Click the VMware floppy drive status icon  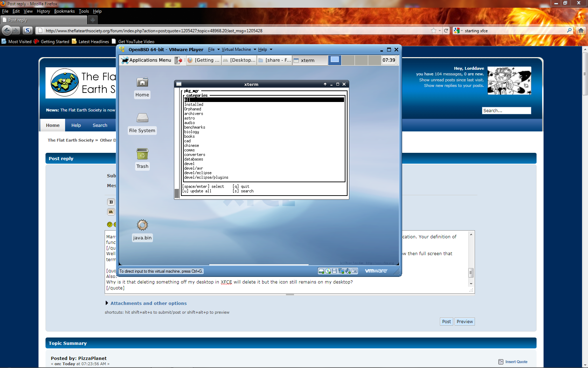pyautogui.click(x=334, y=271)
